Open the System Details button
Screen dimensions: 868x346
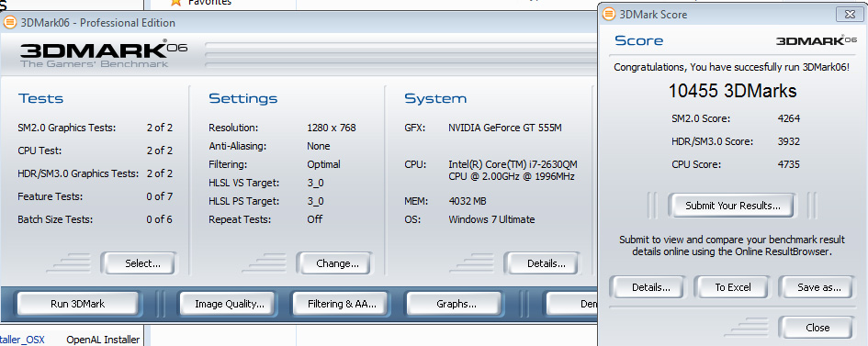[542, 263]
